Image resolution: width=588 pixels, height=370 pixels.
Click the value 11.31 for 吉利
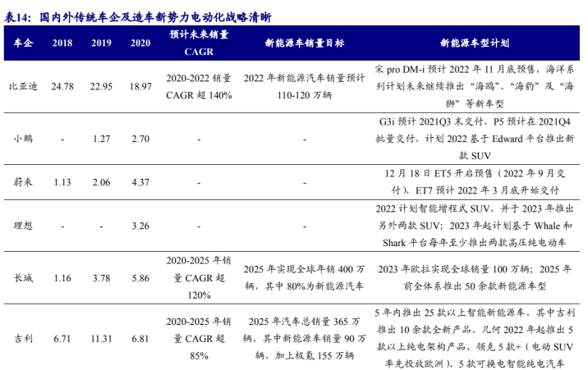101,339
